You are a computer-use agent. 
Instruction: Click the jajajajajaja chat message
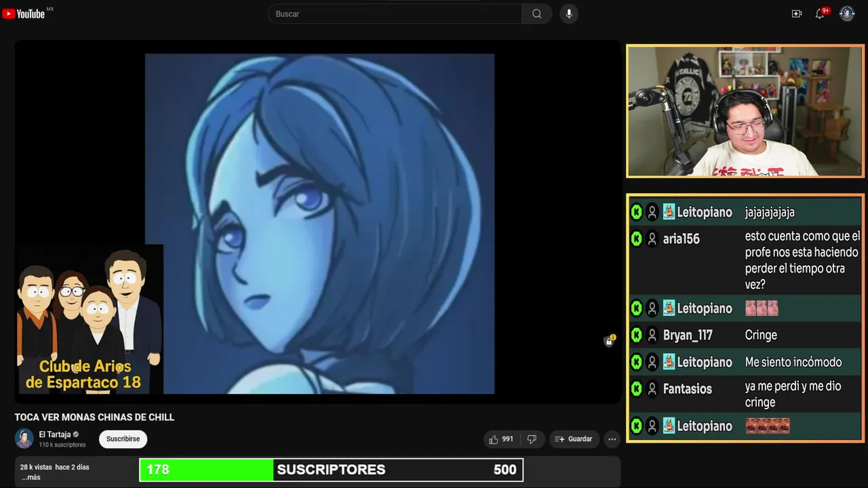pyautogui.click(x=770, y=212)
